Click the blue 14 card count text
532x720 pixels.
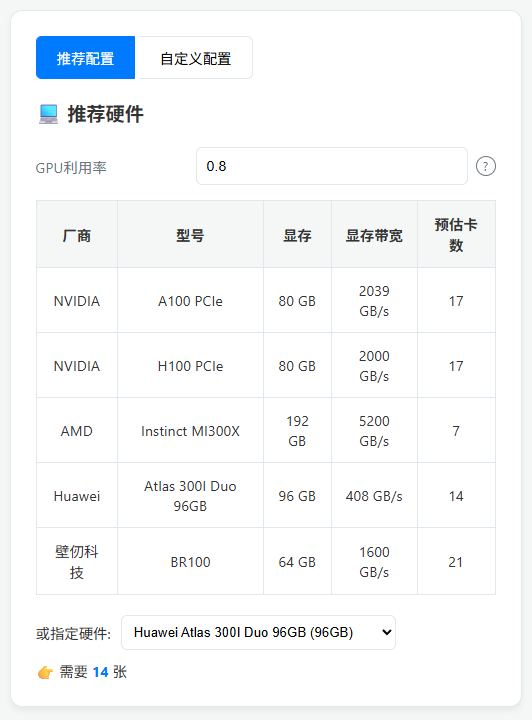tap(101, 673)
